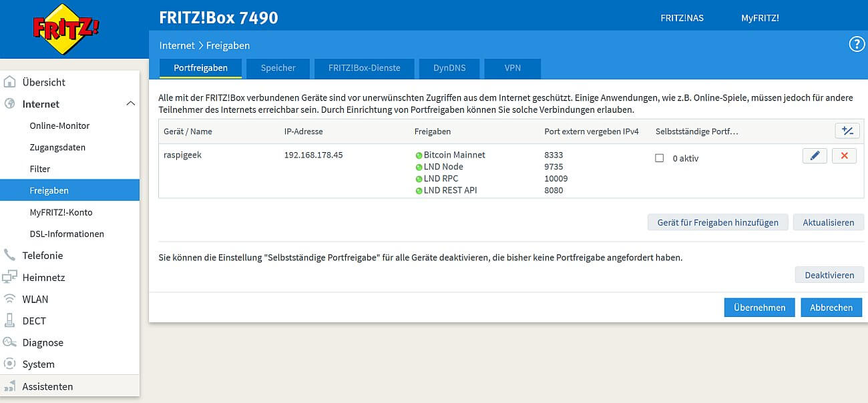This screenshot has height=403, width=868.
Task: Click the DECT handset icon
Action: (x=9, y=321)
